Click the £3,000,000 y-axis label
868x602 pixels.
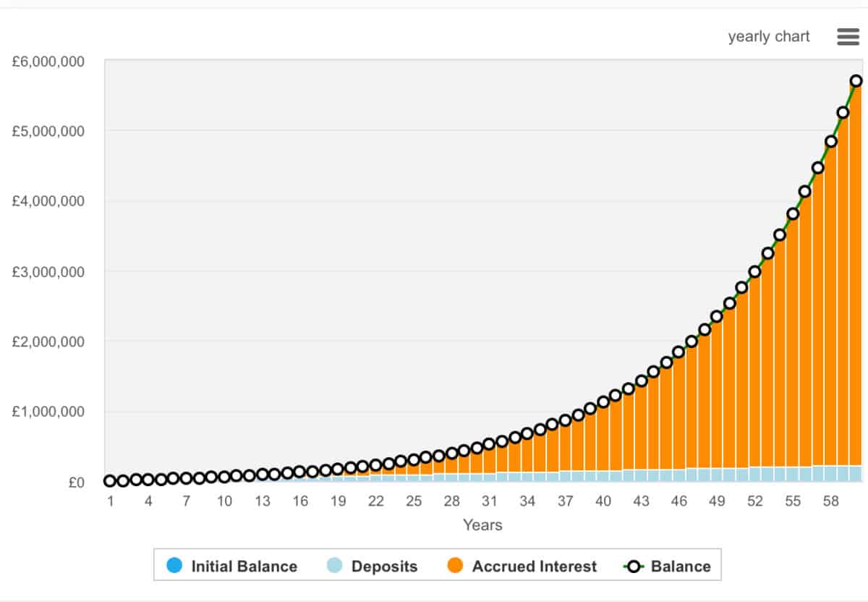[x=48, y=271]
